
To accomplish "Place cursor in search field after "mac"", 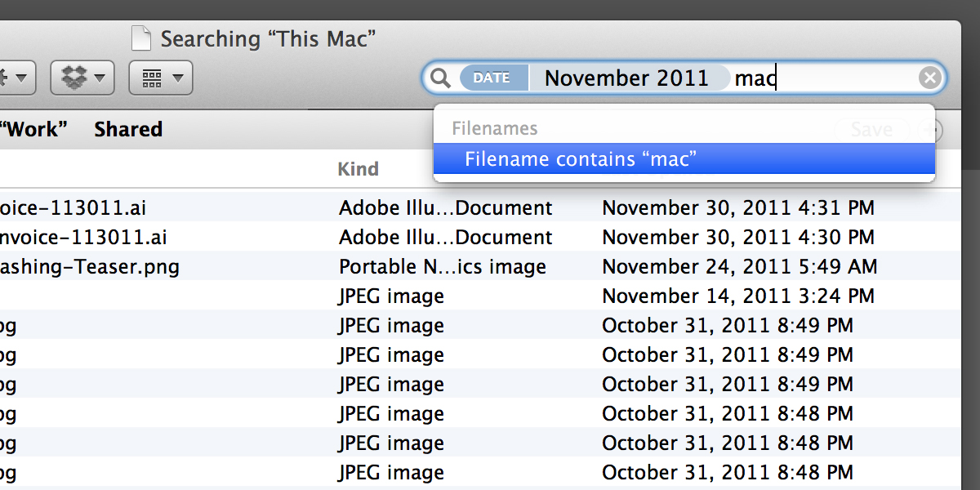I will pos(777,78).
